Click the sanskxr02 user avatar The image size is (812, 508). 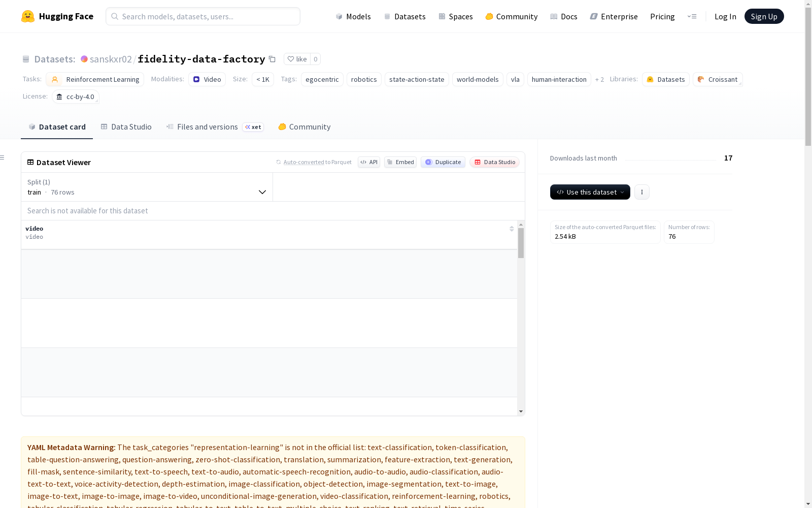point(84,59)
